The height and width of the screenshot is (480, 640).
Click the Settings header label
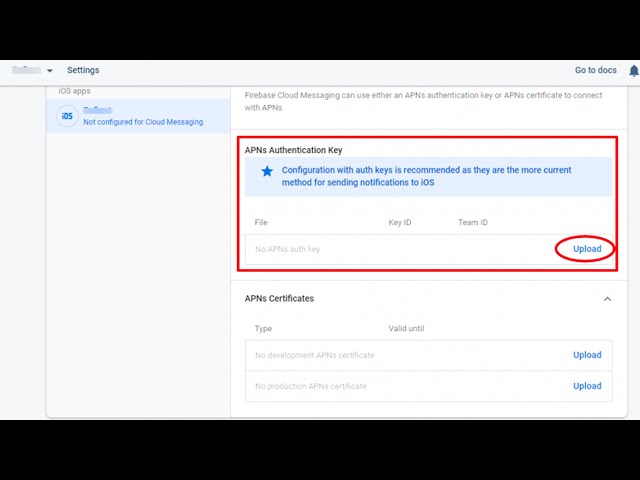pos(83,70)
